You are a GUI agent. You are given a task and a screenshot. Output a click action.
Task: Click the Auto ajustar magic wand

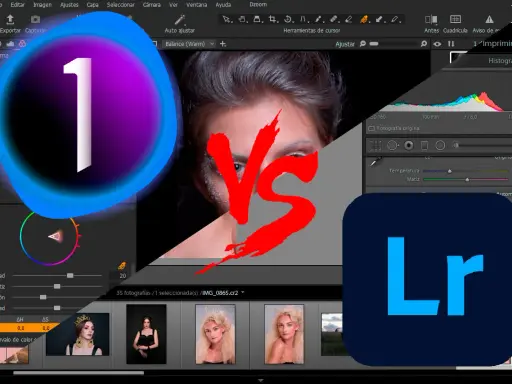pyautogui.click(x=180, y=20)
